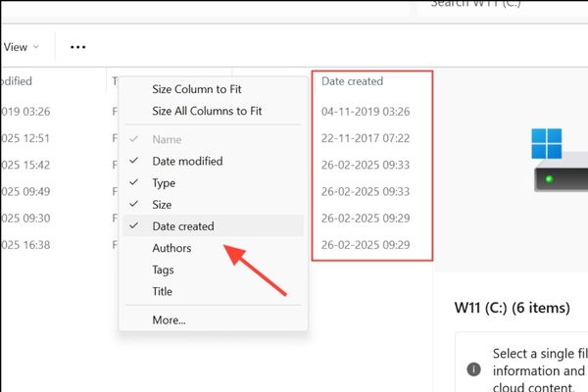Show the Title column
588x392 pixels.
tap(163, 291)
